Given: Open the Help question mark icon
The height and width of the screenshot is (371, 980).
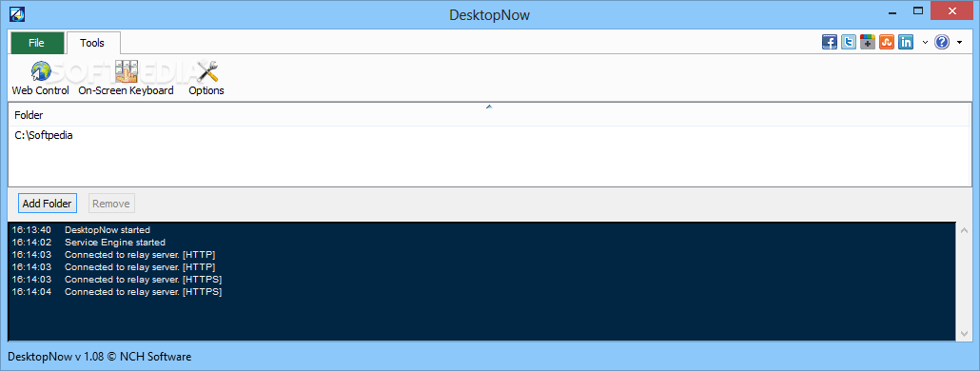Looking at the screenshot, I should coord(942,43).
